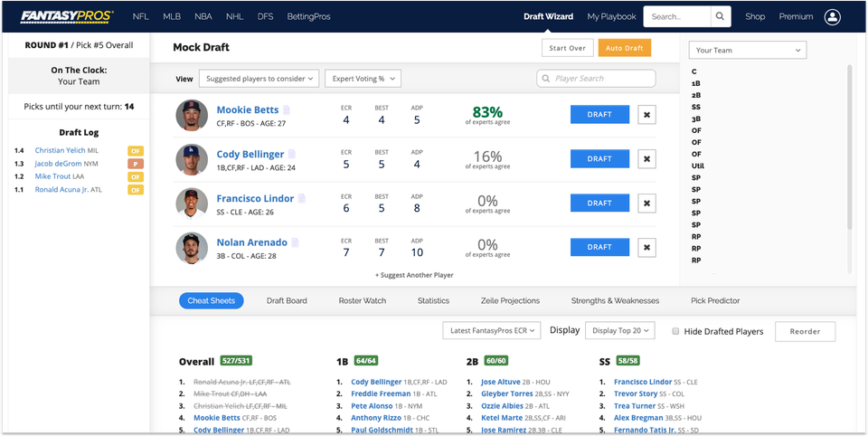
Task: Switch to Statistics tab
Action: coord(433,301)
